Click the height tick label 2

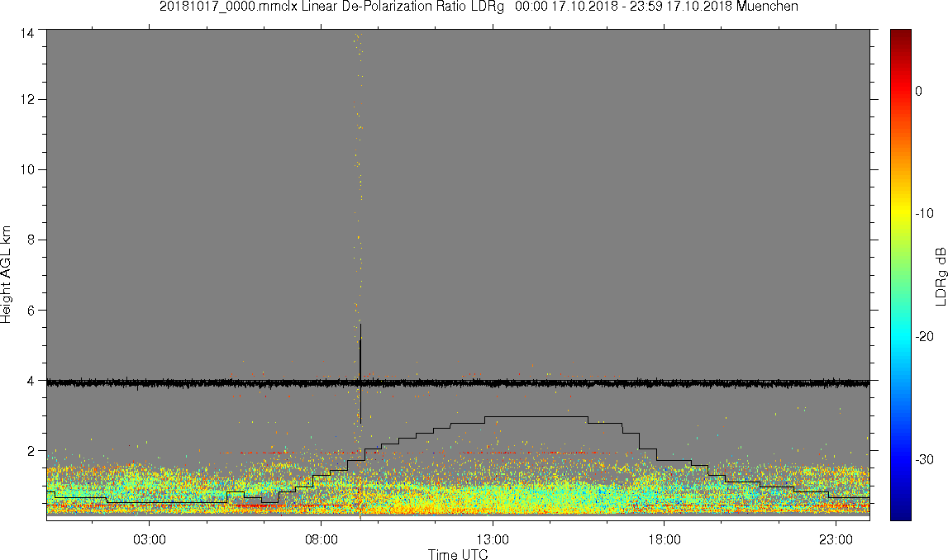[x=31, y=451]
